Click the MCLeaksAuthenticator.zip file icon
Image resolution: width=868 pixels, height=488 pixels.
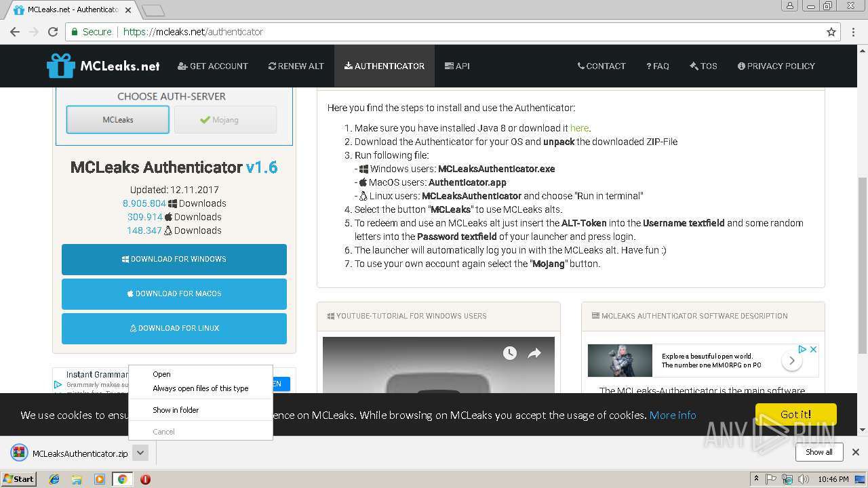19,453
